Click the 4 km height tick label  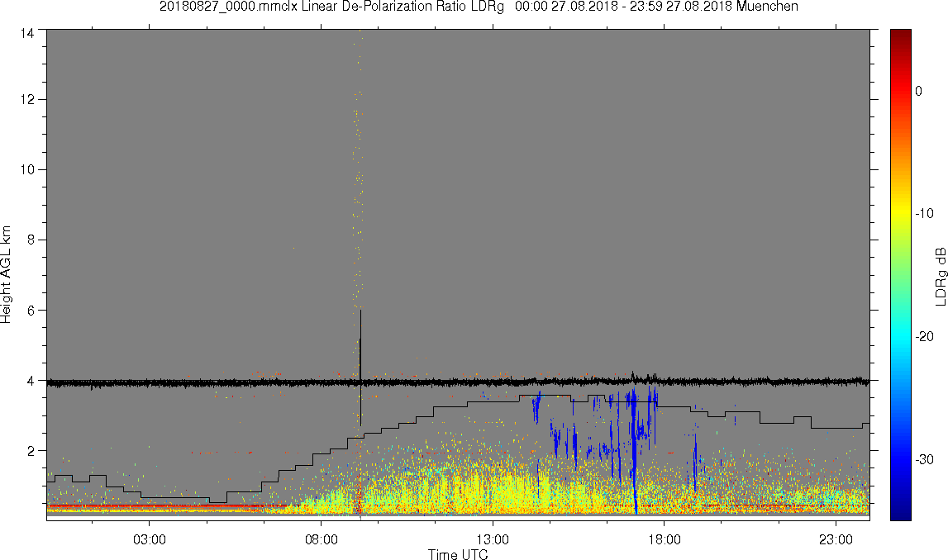[31, 381]
